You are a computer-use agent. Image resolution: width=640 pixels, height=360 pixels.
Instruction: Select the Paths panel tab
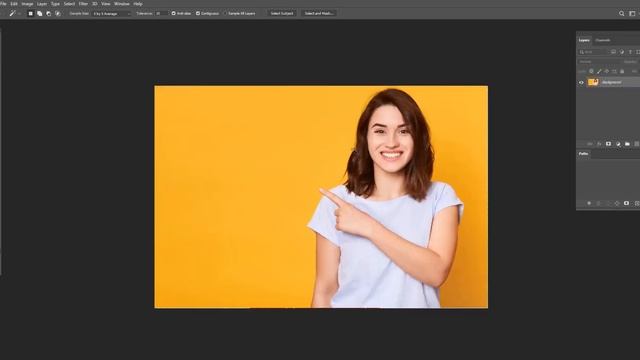click(x=583, y=154)
